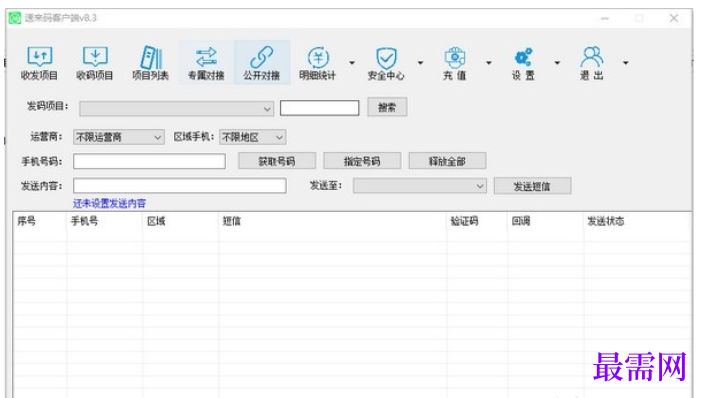
Task: Focus the 发送内容 input field
Action: (180, 186)
